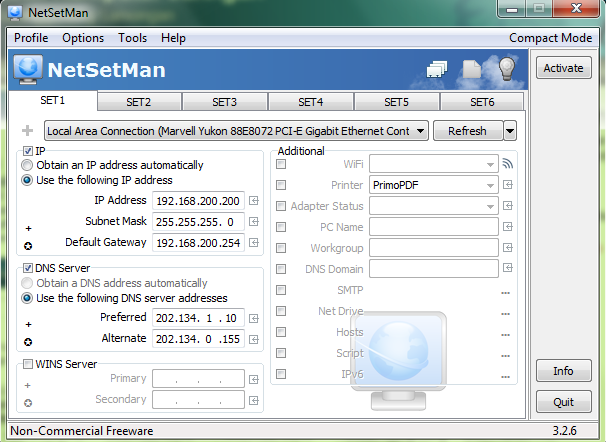Click the gray plus icon beside adapter dropdown
This screenshot has height=442, width=606.
(x=27, y=131)
